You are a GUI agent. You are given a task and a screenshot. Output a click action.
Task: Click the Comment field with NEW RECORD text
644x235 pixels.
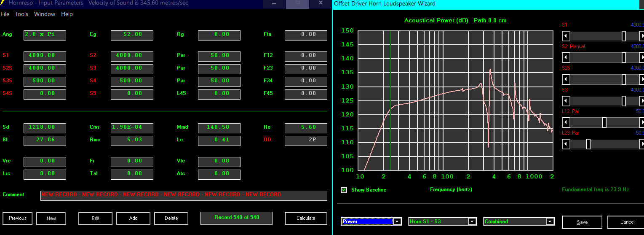(x=184, y=195)
